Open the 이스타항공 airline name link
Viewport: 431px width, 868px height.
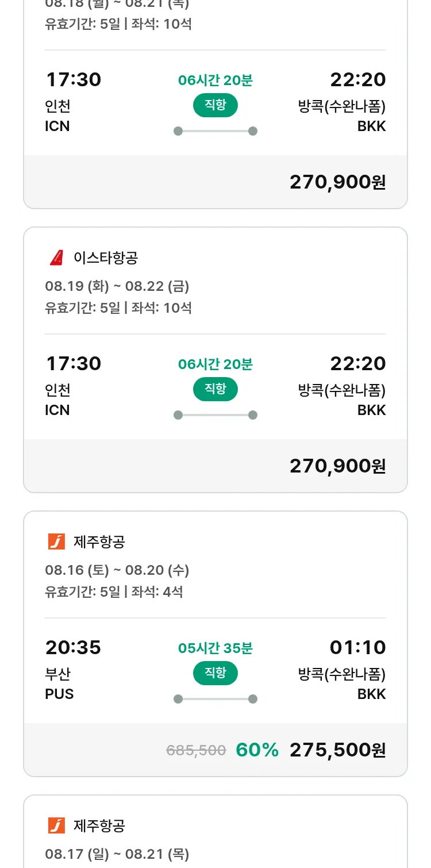click(106, 258)
